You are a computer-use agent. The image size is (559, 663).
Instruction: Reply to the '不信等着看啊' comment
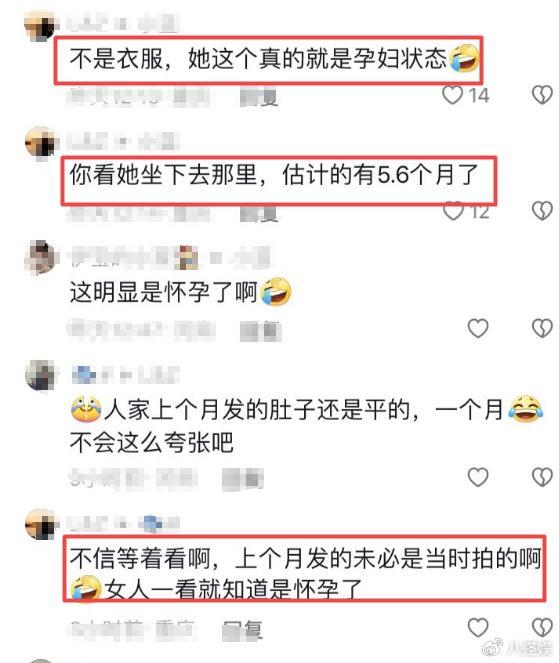[x=243, y=630]
